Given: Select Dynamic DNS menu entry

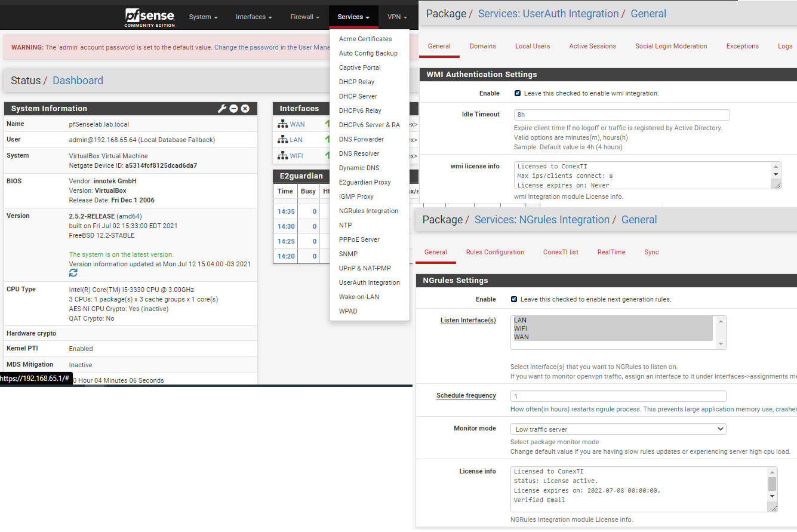Looking at the screenshot, I should pos(359,168).
